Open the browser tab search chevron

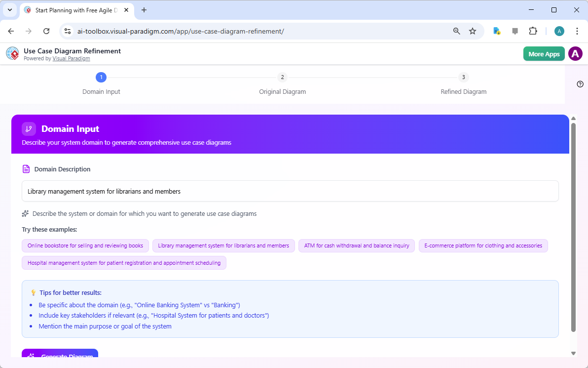(9, 10)
